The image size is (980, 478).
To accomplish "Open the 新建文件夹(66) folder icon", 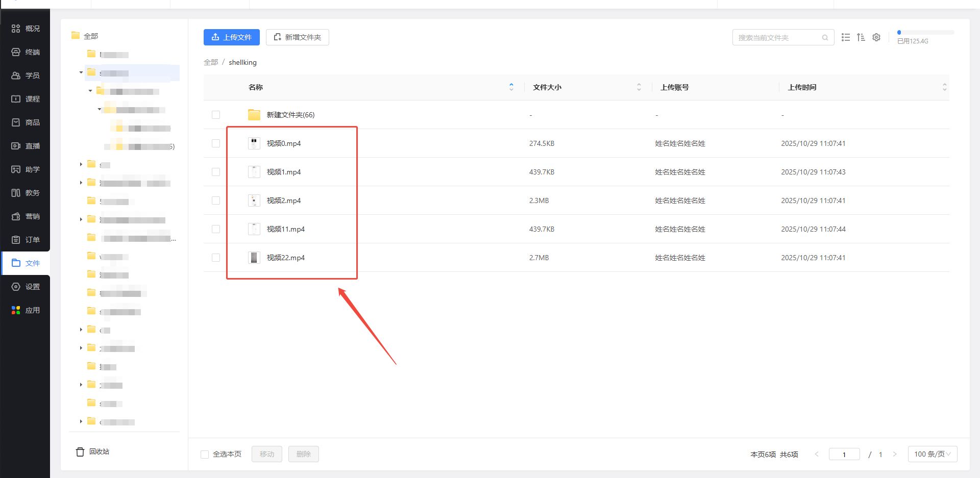I will 254,115.
